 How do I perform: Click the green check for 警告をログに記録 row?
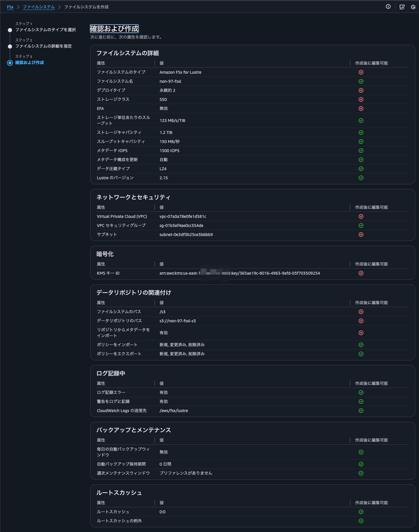[361, 402]
